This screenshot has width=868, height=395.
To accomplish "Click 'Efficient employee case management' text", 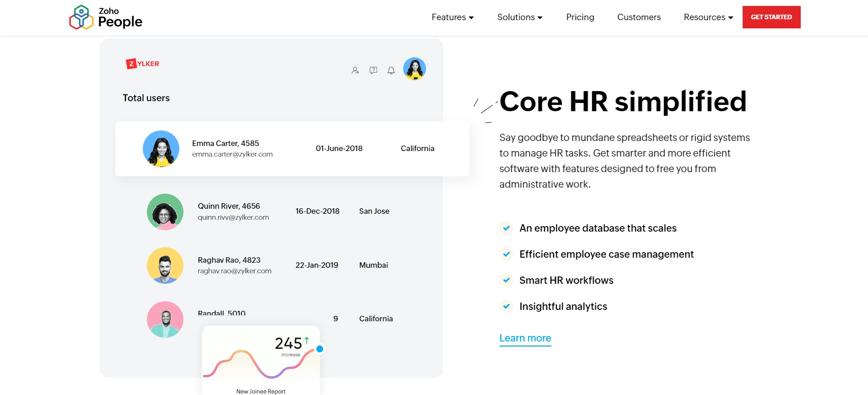I will click(607, 254).
